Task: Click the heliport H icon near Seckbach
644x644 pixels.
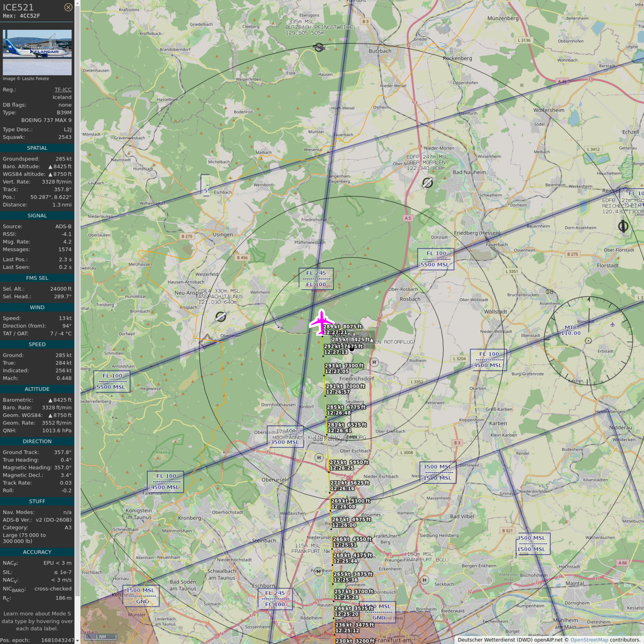Action: click(x=424, y=580)
